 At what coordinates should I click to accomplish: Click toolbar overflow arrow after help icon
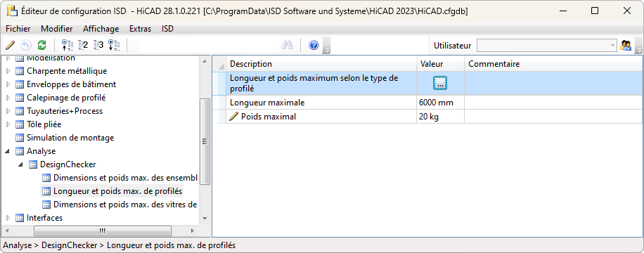click(x=327, y=46)
